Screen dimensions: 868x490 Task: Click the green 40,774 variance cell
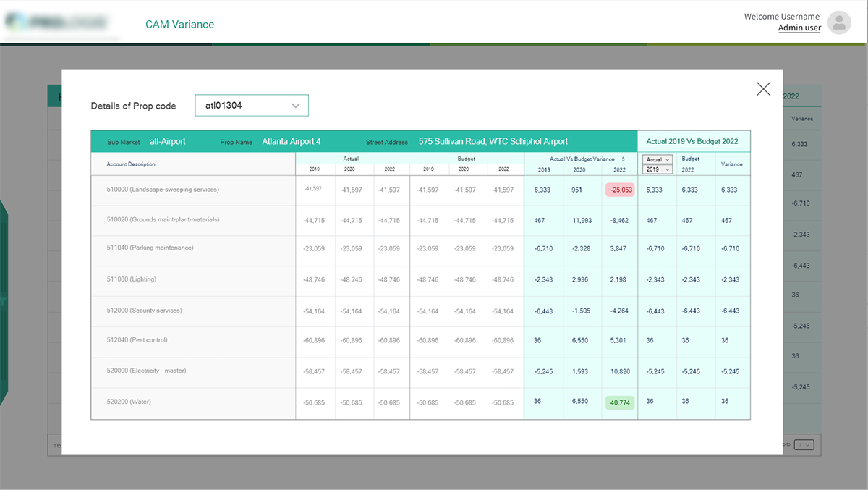(x=620, y=402)
